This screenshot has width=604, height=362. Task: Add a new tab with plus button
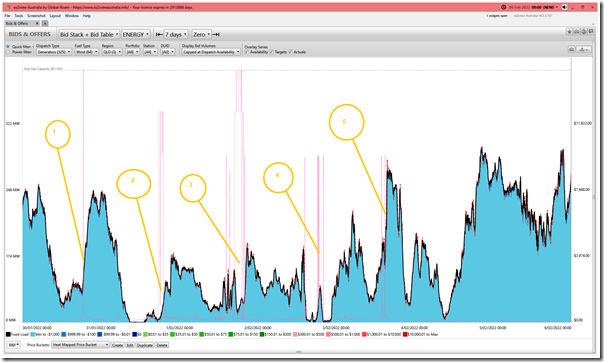pos(45,23)
